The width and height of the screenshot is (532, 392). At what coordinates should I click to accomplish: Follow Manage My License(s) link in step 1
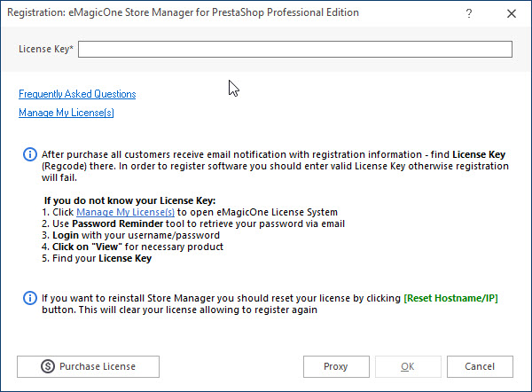click(x=125, y=212)
